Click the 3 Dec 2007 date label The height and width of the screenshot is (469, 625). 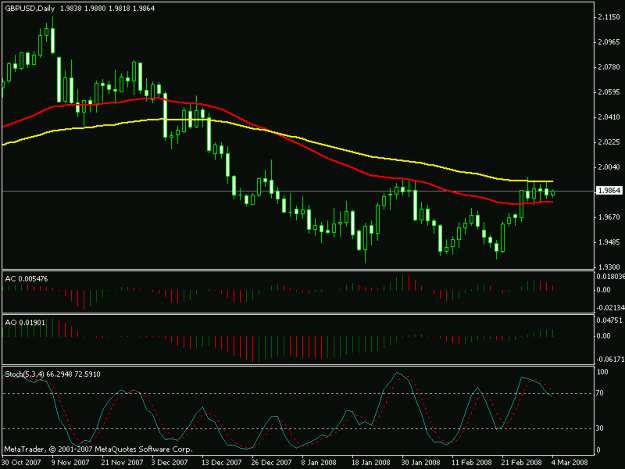169,462
